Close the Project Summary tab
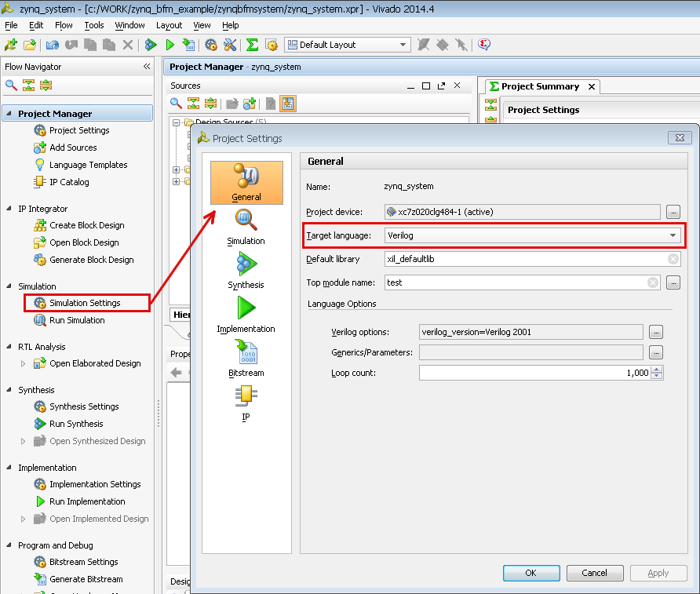700x594 pixels. [592, 86]
